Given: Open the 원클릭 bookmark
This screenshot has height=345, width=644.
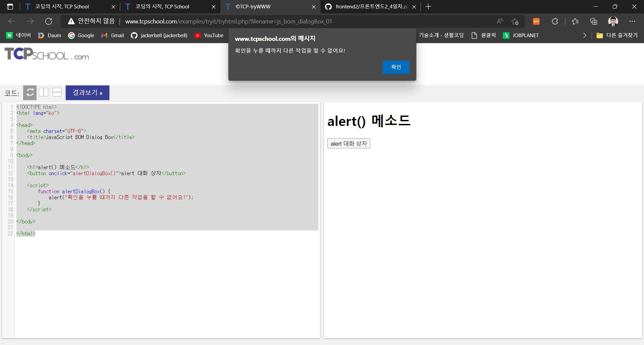Looking at the screenshot, I should [x=483, y=36].
